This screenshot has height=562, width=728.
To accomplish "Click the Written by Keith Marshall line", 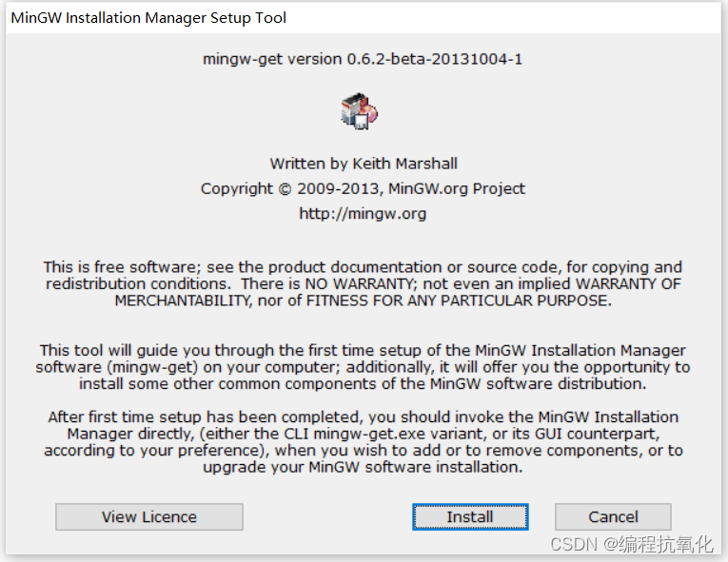I will click(364, 164).
